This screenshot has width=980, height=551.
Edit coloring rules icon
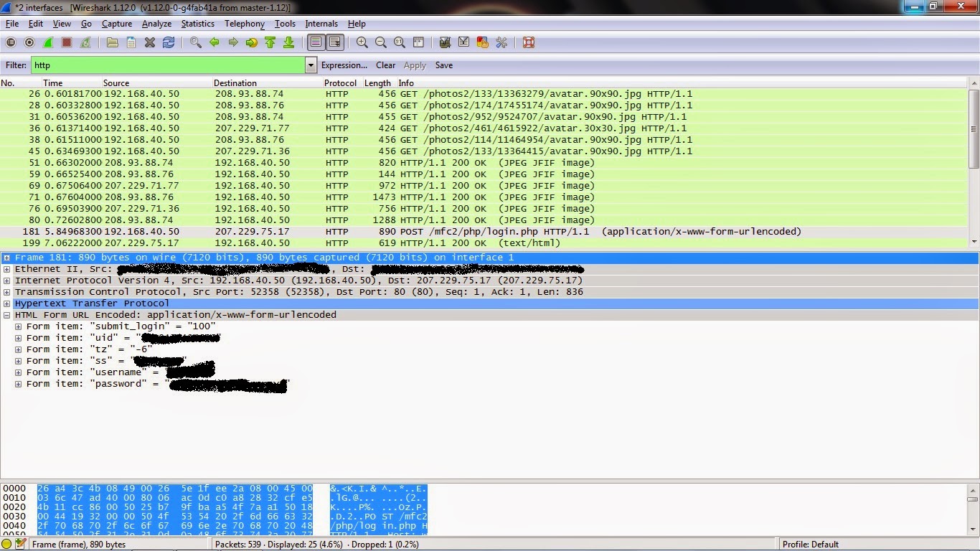click(x=483, y=43)
